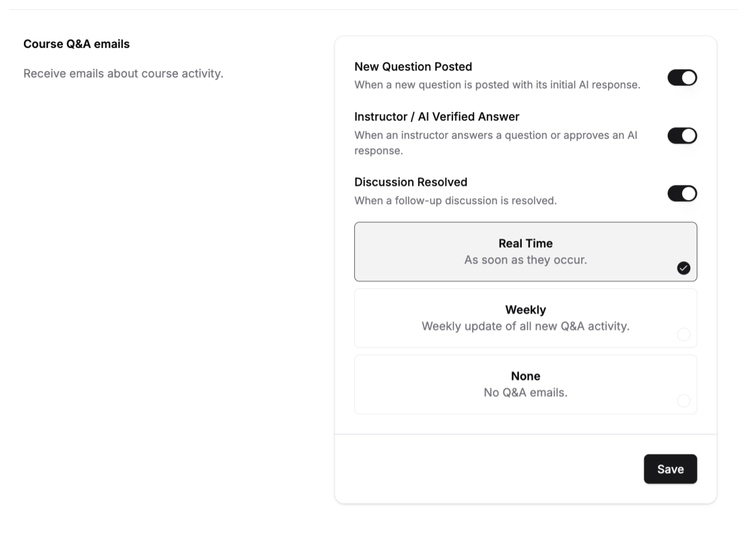Screen dimensions: 747x560
Task: Click the Instructor / AI Verified Answer heading
Action: point(437,117)
